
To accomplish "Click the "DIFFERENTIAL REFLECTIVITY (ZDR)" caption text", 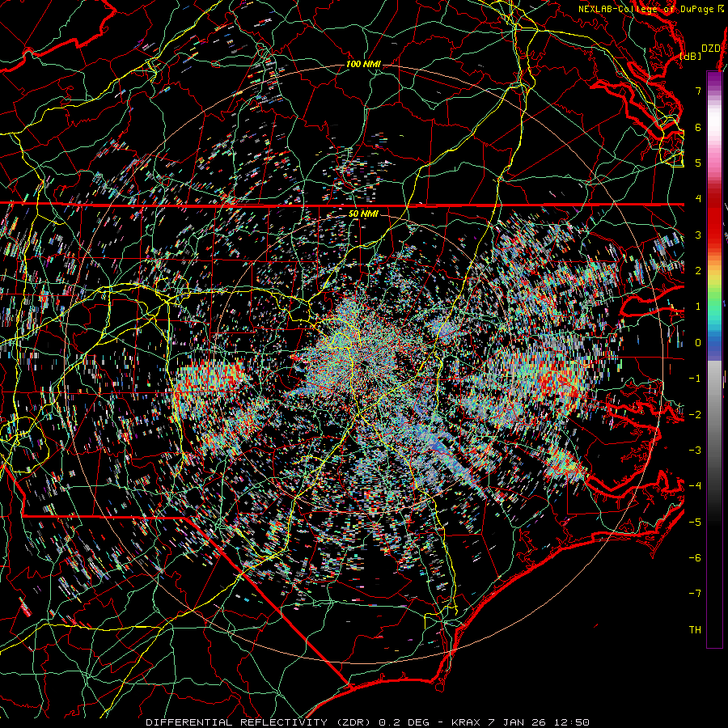I will point(260,722).
